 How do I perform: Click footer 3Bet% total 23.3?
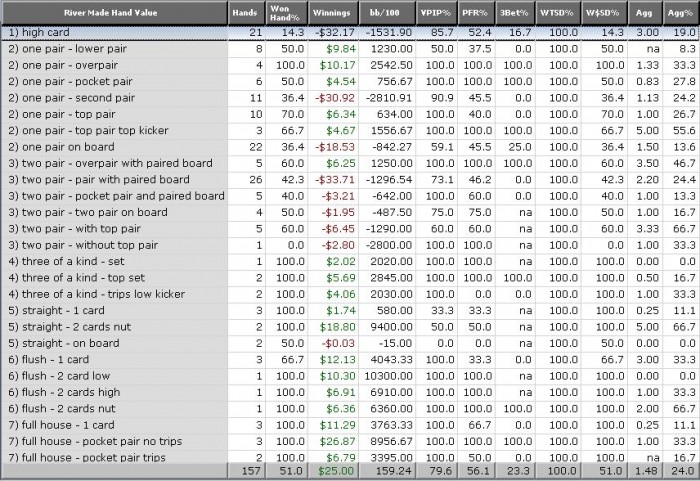point(519,471)
